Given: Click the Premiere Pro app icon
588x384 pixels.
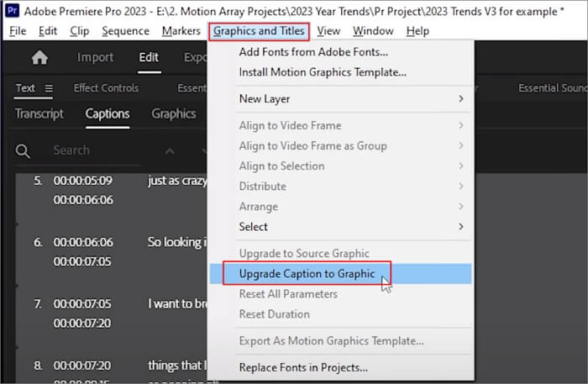Looking at the screenshot, I should coord(13,11).
